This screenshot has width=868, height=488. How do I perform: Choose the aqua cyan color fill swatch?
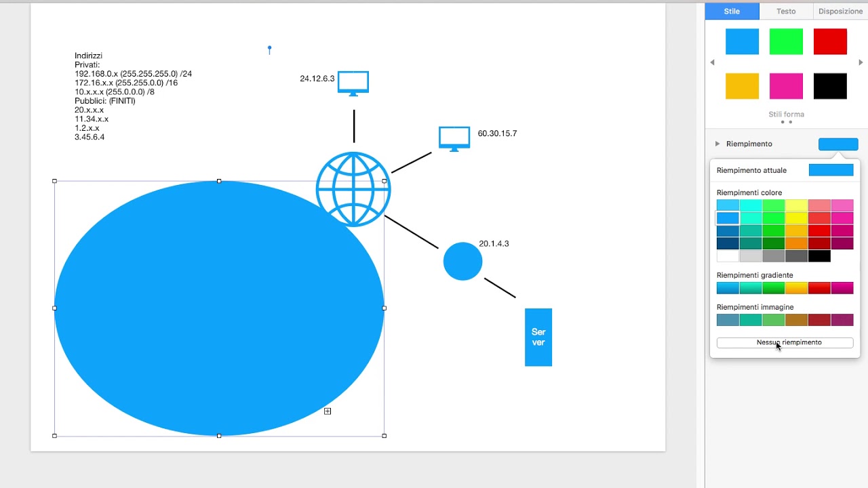[x=751, y=205]
